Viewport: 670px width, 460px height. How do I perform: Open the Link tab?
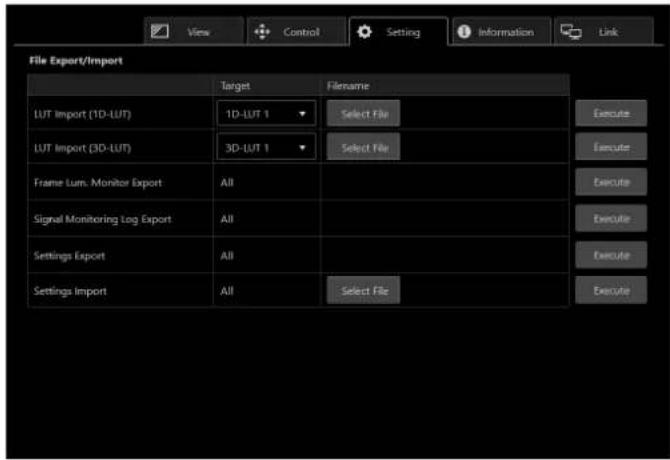604,31
